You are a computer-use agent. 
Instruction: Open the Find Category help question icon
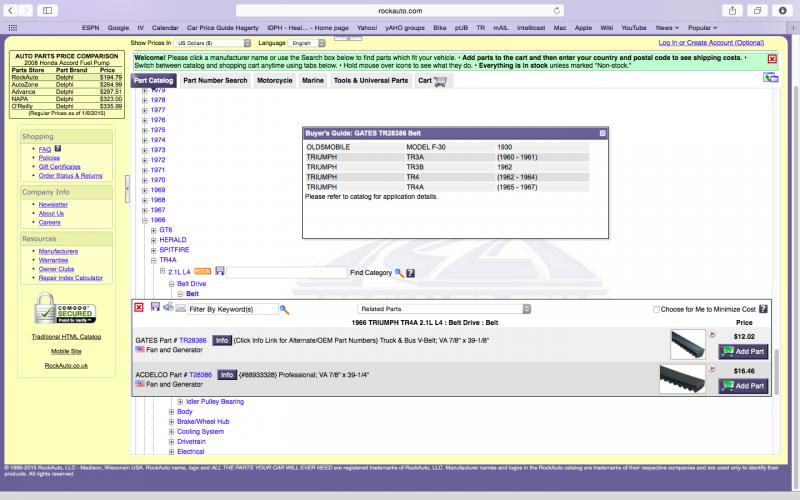click(x=410, y=272)
